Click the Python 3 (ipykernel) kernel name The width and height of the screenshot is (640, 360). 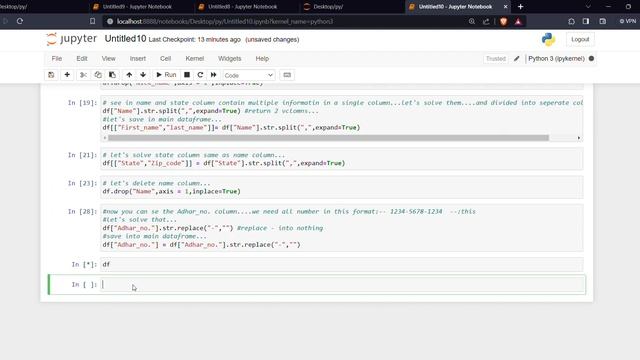(x=556, y=59)
